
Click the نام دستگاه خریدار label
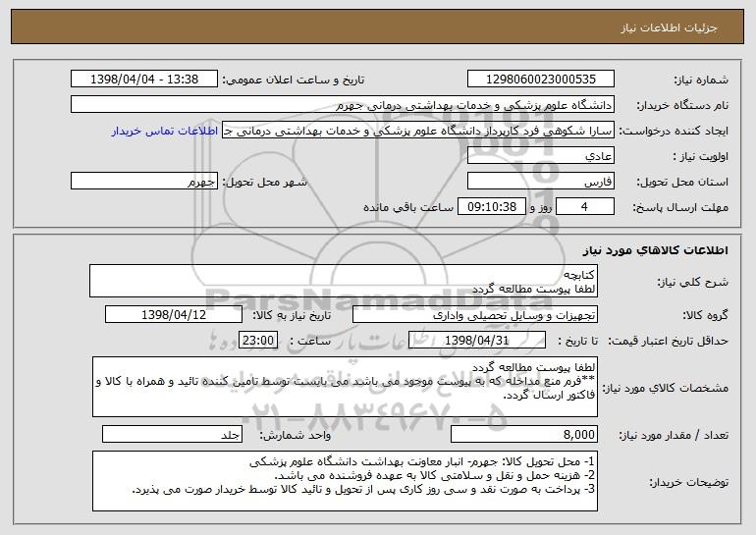[x=683, y=105]
